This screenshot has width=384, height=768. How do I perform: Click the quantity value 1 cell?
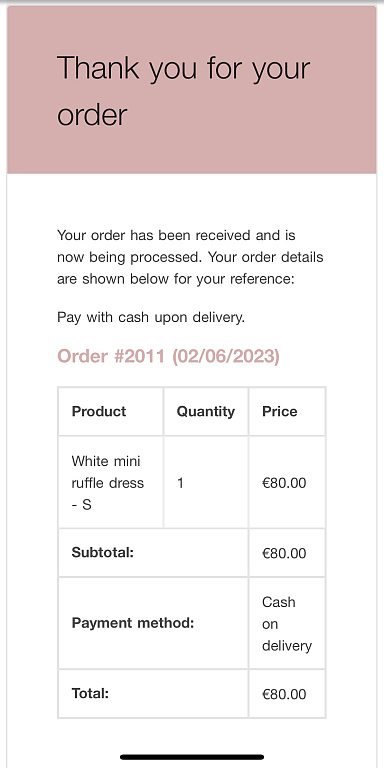pos(206,482)
